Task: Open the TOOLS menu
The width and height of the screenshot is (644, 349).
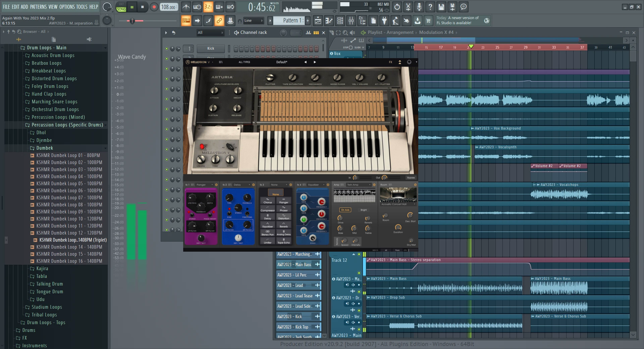Action: [82, 7]
